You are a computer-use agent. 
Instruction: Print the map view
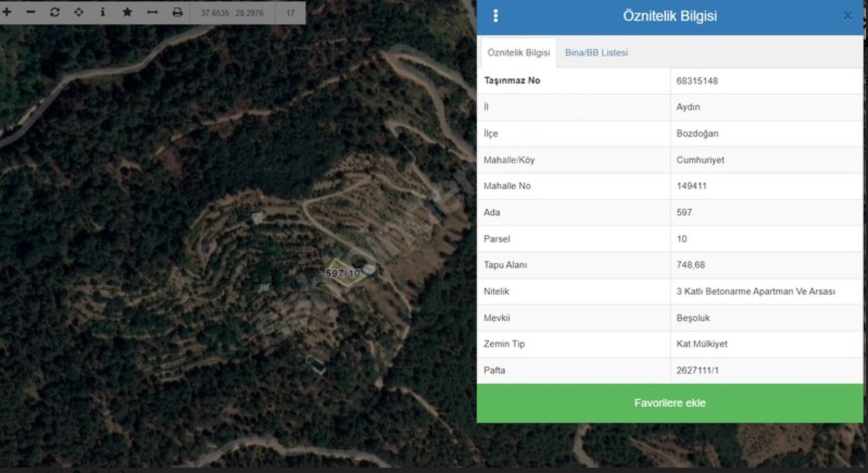[x=177, y=12]
